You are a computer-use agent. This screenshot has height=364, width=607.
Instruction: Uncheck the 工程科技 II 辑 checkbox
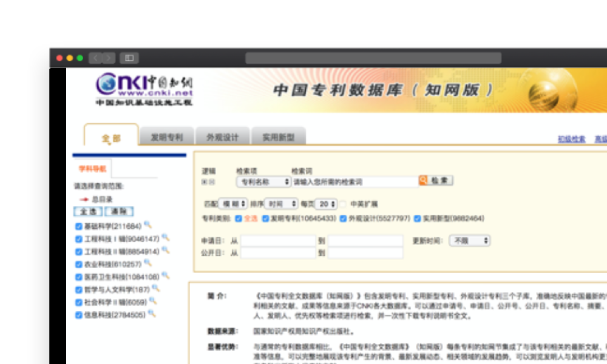click(x=78, y=252)
